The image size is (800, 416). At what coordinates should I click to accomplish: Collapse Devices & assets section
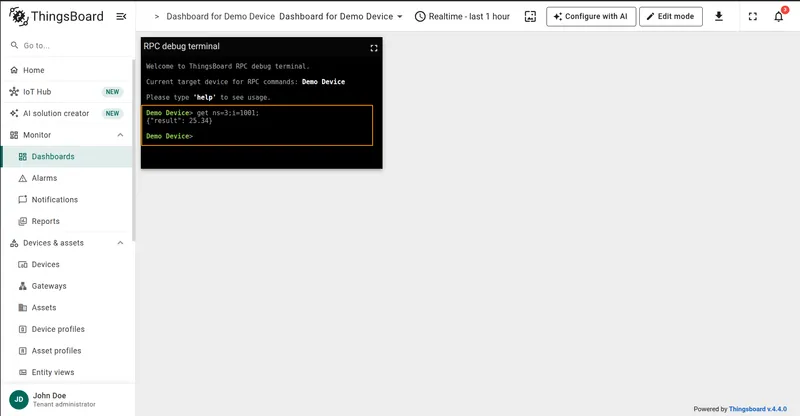[x=120, y=243]
